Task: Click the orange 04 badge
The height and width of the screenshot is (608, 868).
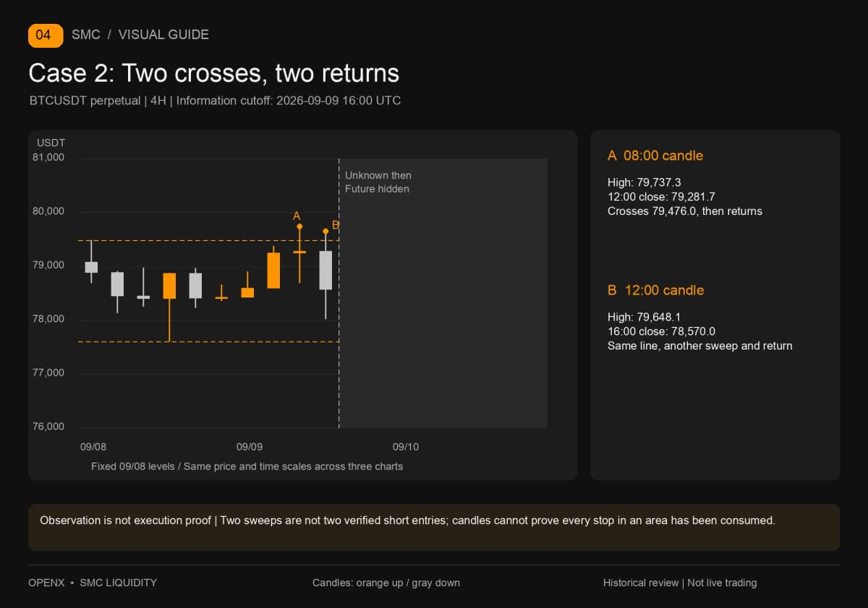Action: pyautogui.click(x=46, y=35)
